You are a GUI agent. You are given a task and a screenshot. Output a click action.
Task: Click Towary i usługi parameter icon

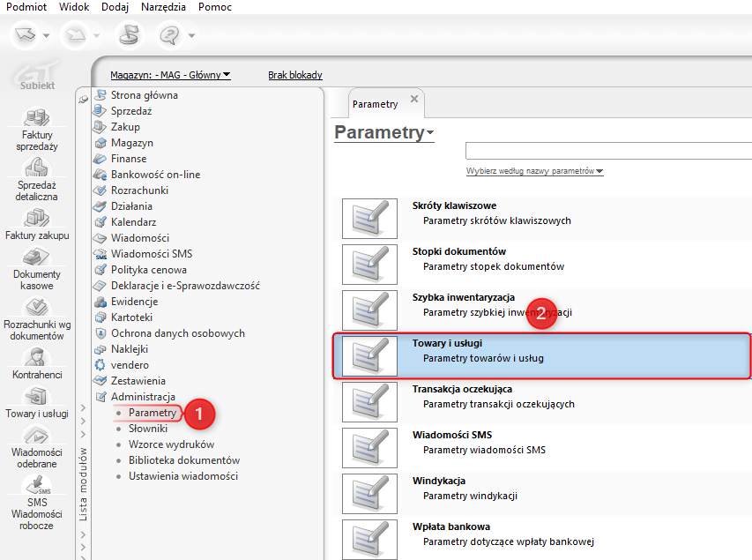(x=369, y=356)
